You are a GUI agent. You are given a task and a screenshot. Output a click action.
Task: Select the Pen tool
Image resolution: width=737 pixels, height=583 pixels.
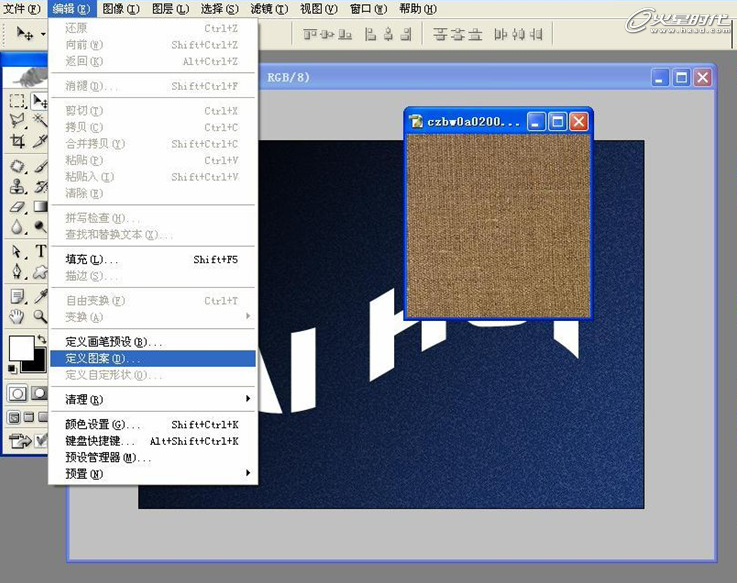pos(17,272)
